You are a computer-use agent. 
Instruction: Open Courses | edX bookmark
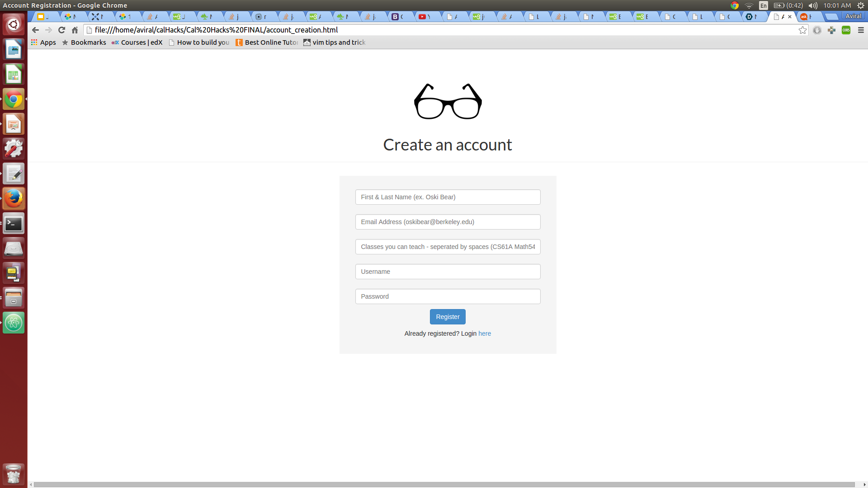(x=137, y=42)
